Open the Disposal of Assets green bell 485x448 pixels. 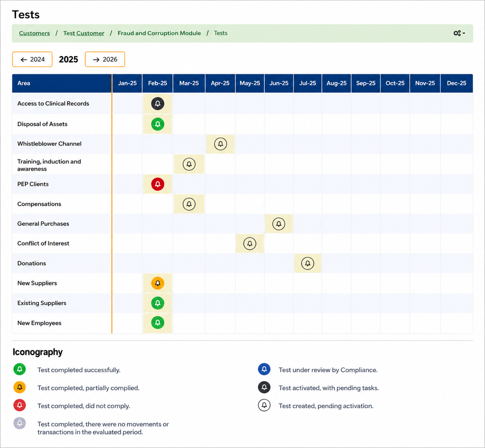pos(158,124)
